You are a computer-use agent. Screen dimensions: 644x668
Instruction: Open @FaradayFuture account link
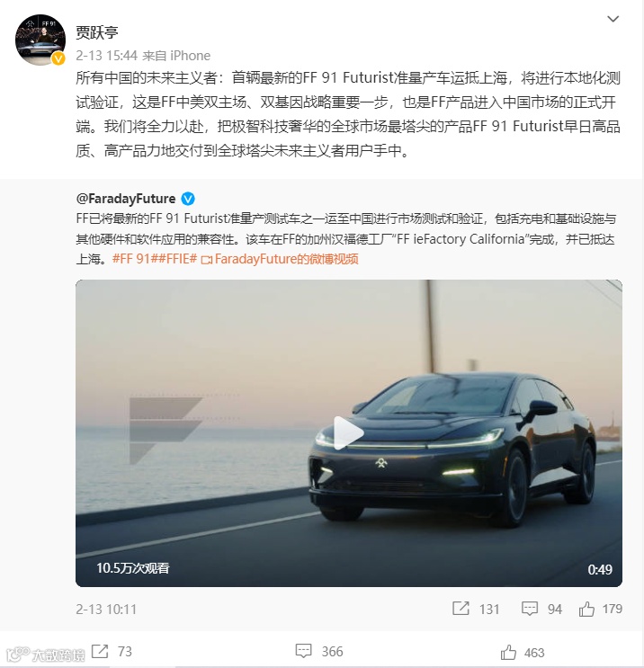[x=126, y=199]
